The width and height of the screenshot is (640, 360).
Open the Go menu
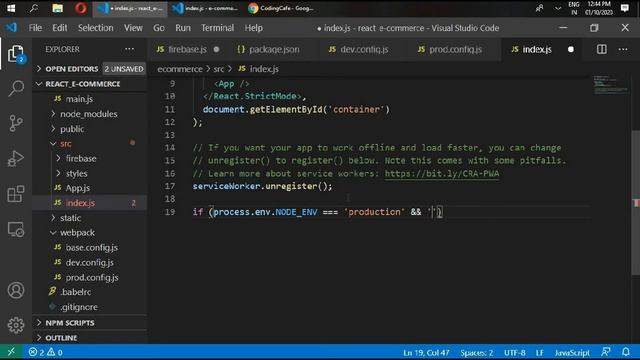[x=159, y=28]
